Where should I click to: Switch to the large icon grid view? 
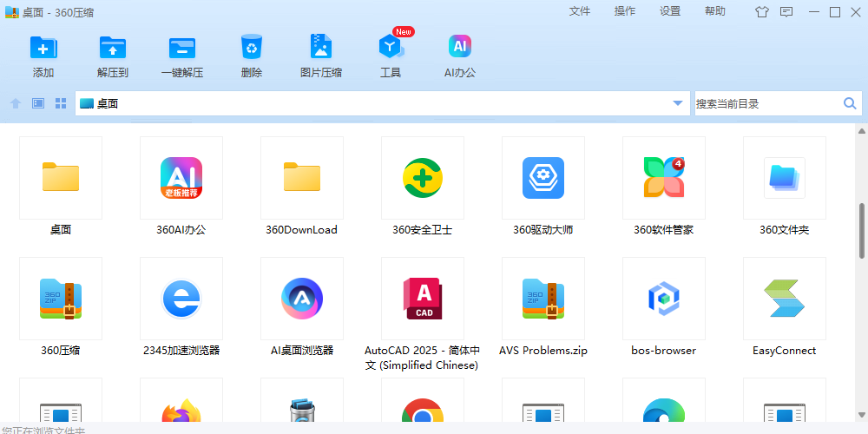[x=61, y=103]
